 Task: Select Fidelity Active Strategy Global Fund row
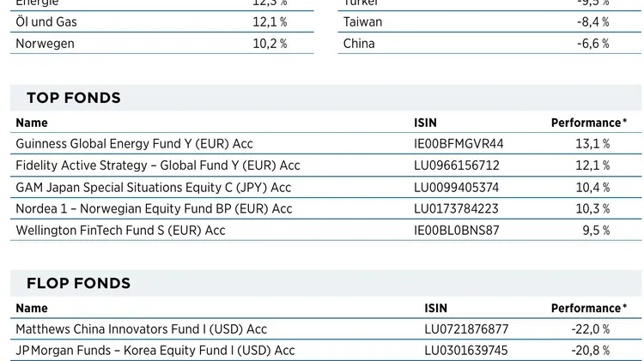click(x=325, y=165)
